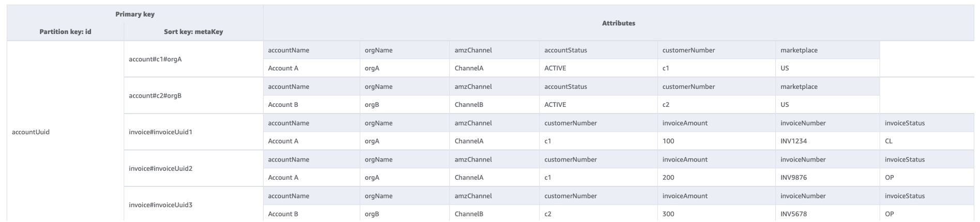
Task: Click the Partition key: id column header
Action: (66, 32)
